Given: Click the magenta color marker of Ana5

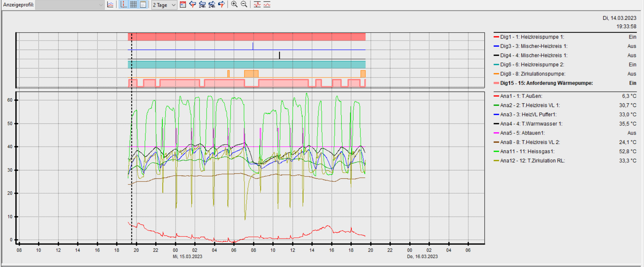Looking at the screenshot, I should pyautogui.click(x=496, y=133).
